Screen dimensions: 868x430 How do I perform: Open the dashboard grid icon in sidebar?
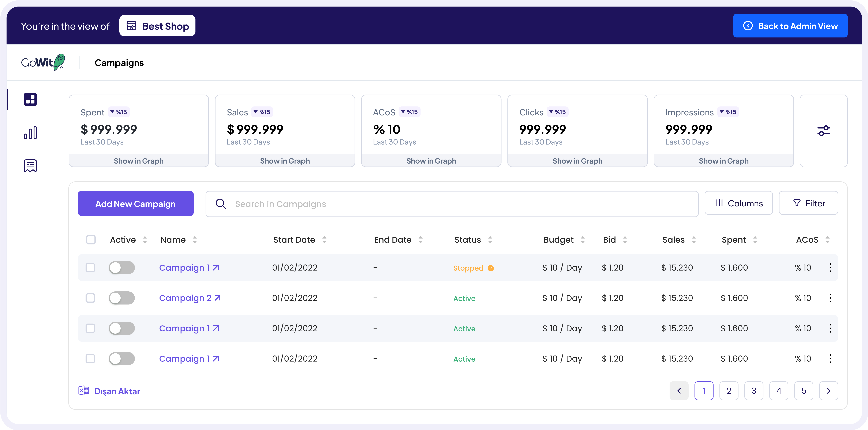coord(30,99)
